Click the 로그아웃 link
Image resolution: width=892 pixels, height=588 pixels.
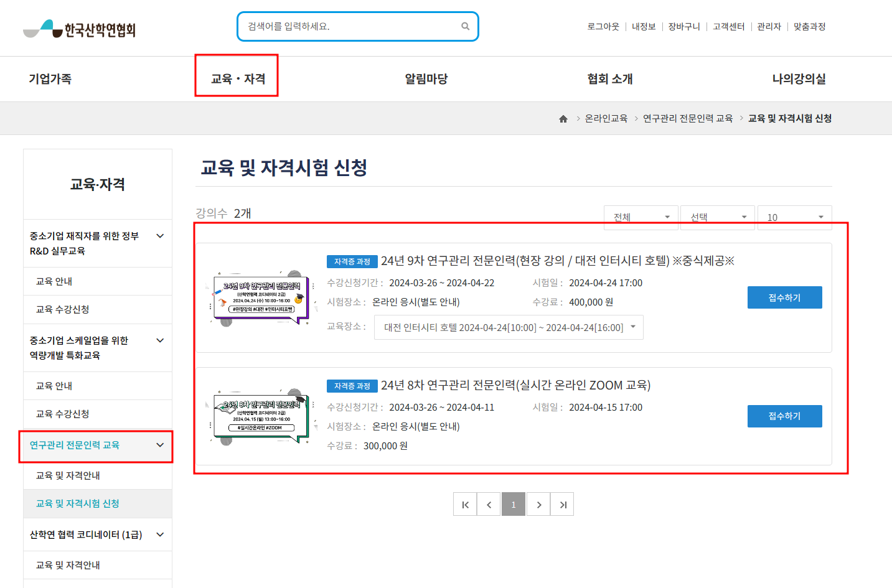pyautogui.click(x=603, y=26)
